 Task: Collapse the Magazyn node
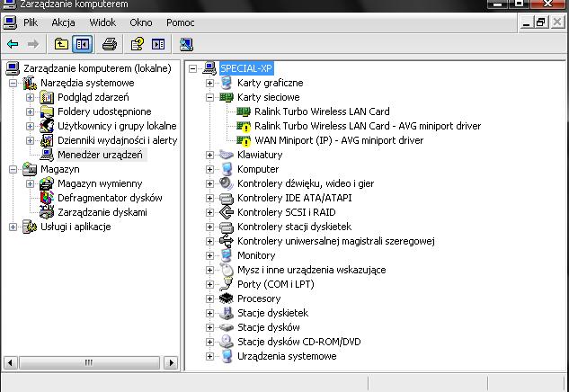(x=13, y=169)
